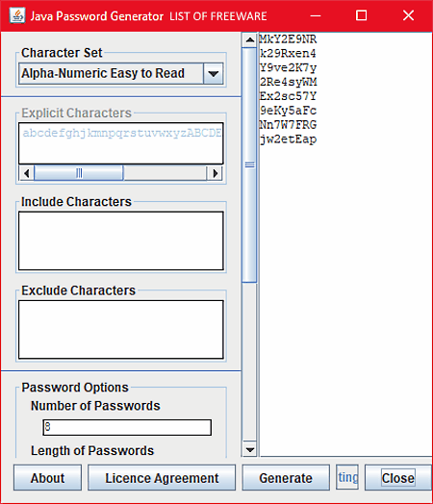Click inside the Include Characters text box
433x504 pixels.
pyautogui.click(x=121, y=240)
